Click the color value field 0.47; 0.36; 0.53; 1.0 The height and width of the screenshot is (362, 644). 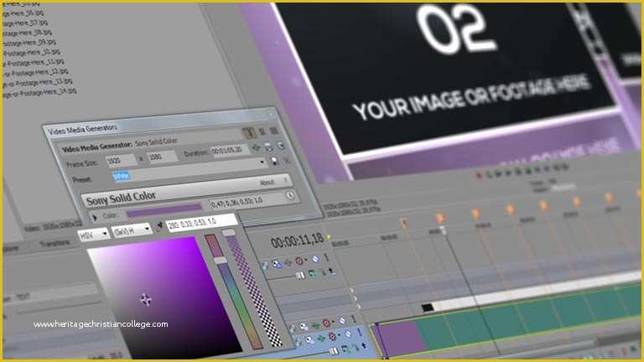click(x=247, y=201)
